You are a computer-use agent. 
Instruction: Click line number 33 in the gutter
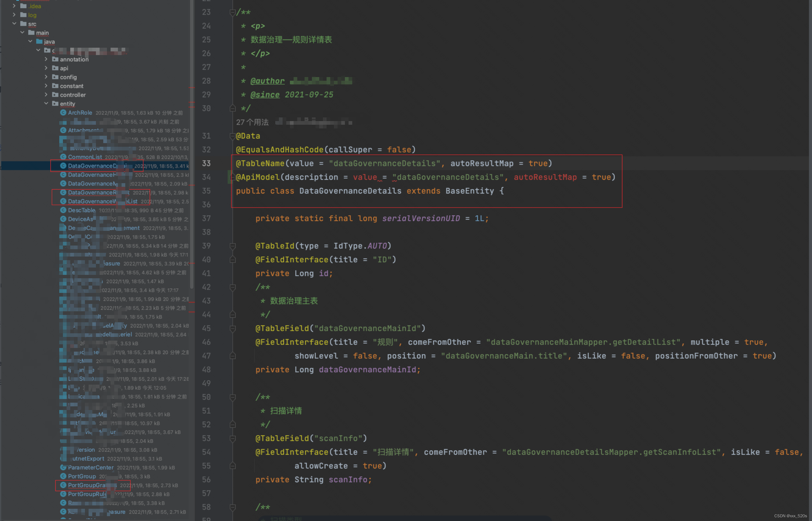click(x=206, y=163)
